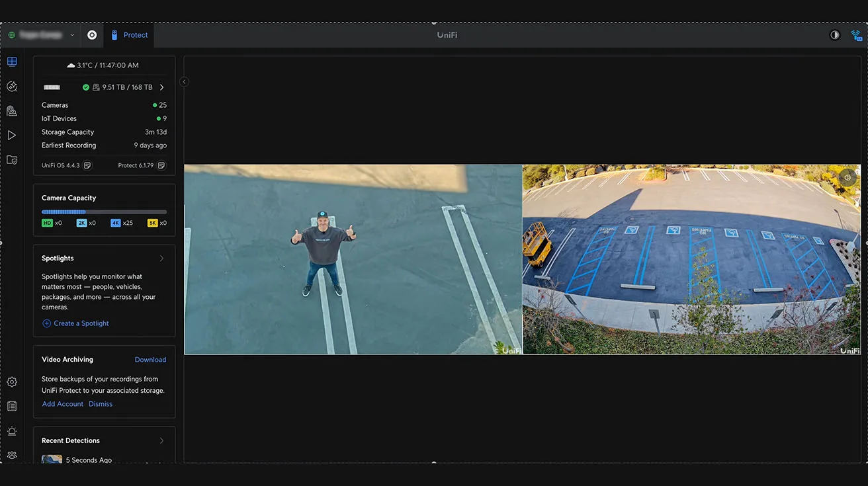
Task: Click the Video Archiving Download link
Action: 150,360
